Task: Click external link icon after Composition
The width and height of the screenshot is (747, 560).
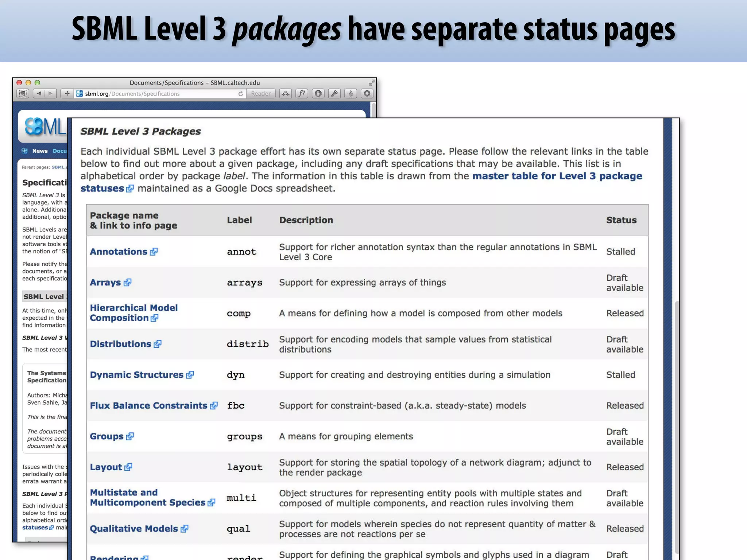Action: point(155,318)
